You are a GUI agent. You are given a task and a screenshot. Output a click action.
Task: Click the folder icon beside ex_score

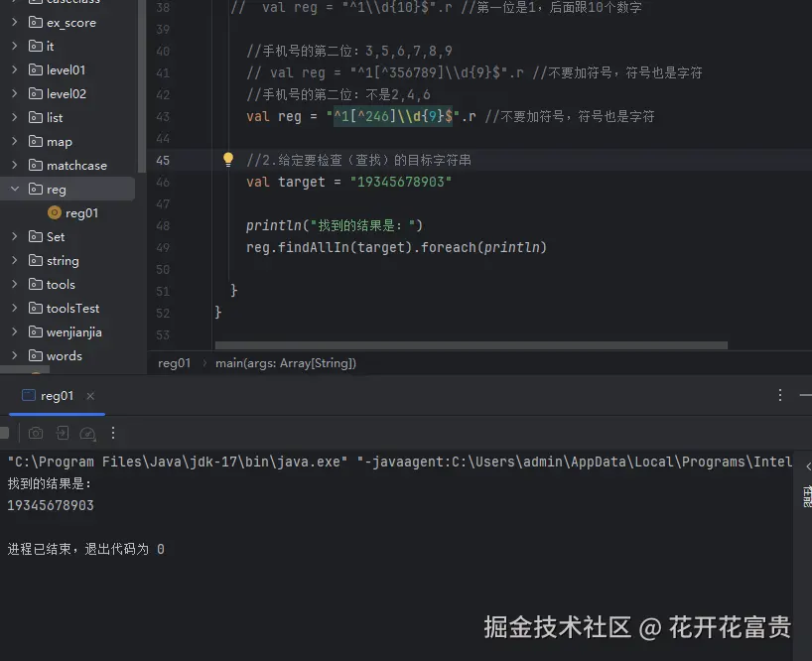coord(36,22)
